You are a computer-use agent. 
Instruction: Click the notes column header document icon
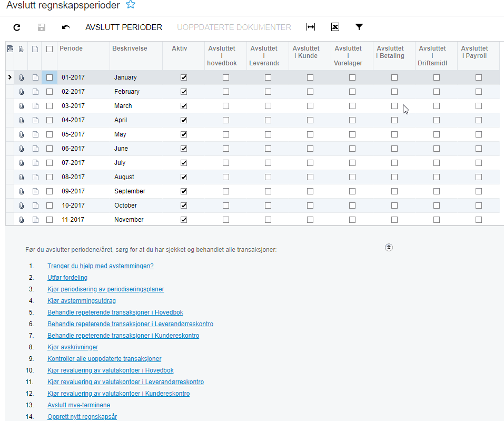pos(35,49)
